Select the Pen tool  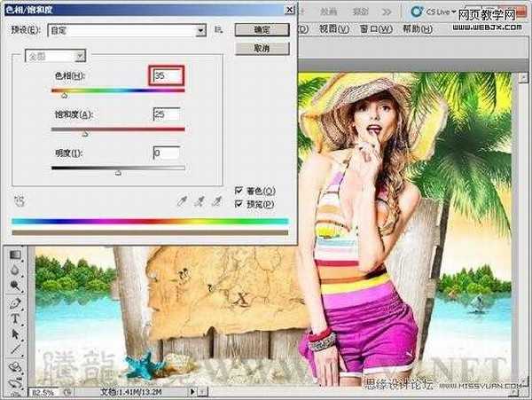click(15, 303)
